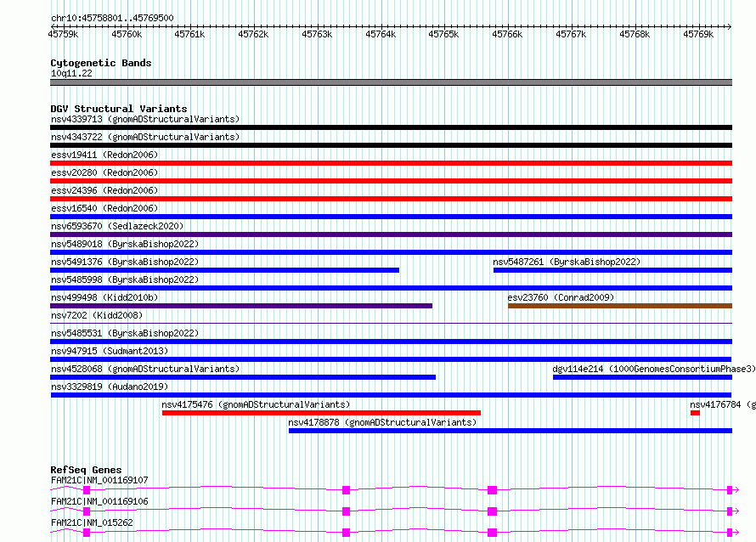This screenshot has height=542, width=756.
Task: Select the Cytogenetic Bands track title
Action: click(101, 63)
